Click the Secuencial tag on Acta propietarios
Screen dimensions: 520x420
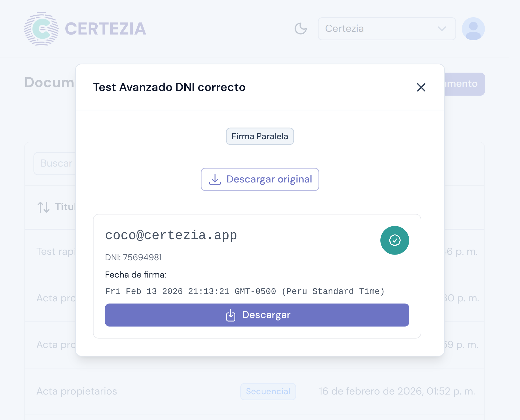[x=268, y=392]
